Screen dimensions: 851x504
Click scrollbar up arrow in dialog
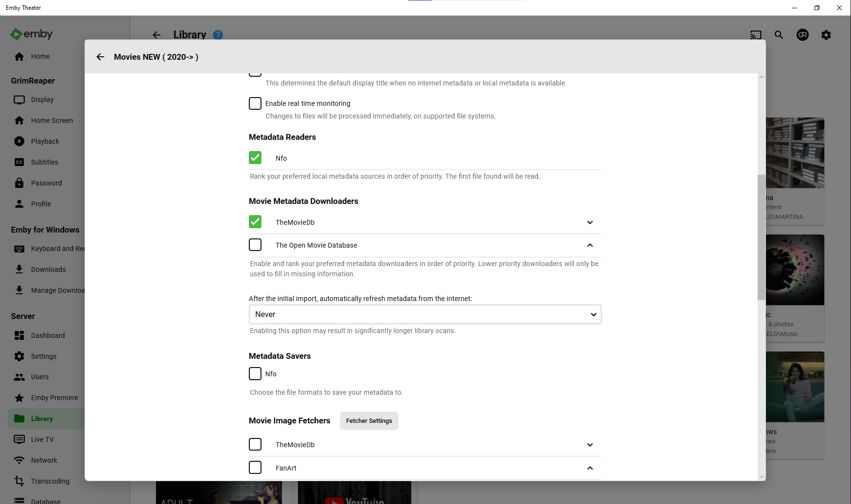coord(762,77)
